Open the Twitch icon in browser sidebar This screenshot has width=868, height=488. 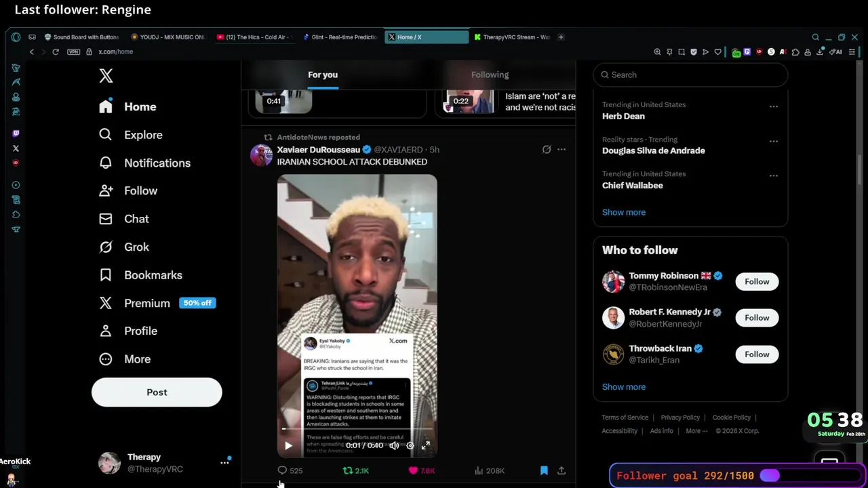[x=16, y=134]
